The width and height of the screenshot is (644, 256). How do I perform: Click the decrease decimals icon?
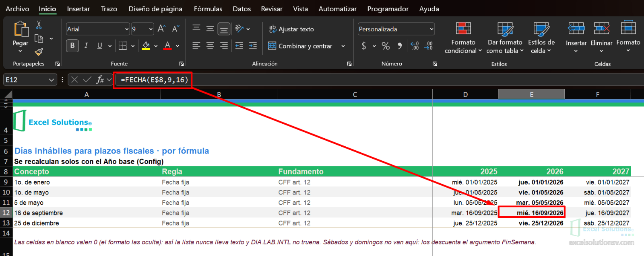click(x=429, y=46)
